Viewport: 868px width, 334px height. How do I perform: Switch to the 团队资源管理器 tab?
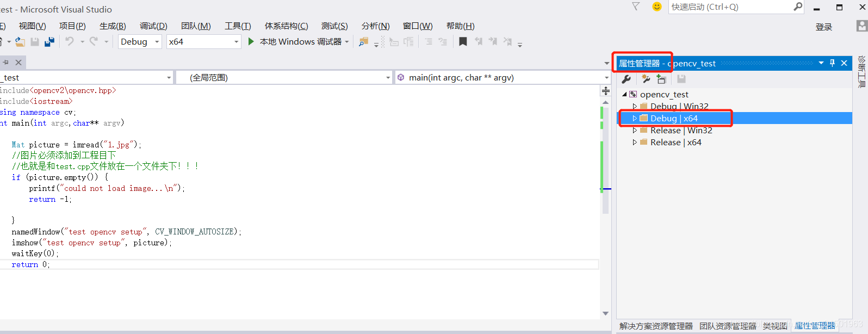tap(728, 326)
